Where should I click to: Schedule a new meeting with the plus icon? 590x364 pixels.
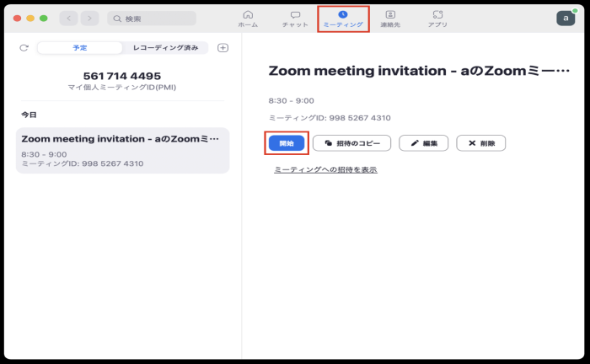(223, 48)
